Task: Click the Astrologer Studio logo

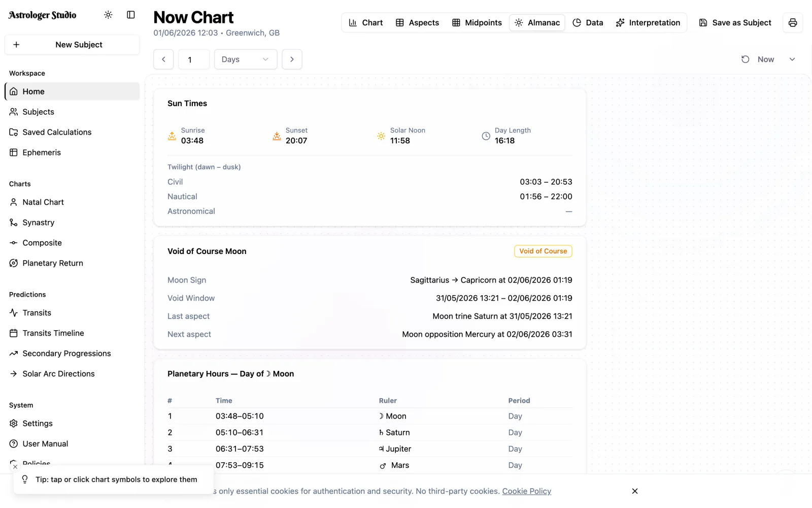Action: point(43,15)
